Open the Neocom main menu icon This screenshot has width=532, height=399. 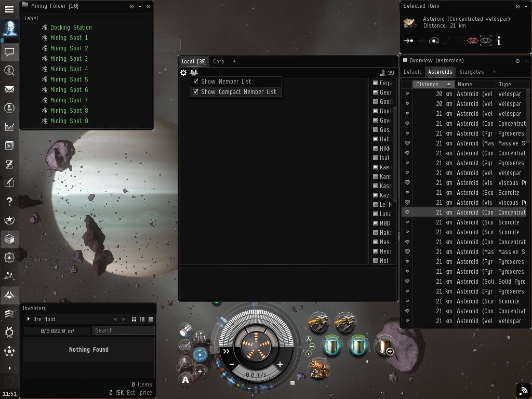9,9
